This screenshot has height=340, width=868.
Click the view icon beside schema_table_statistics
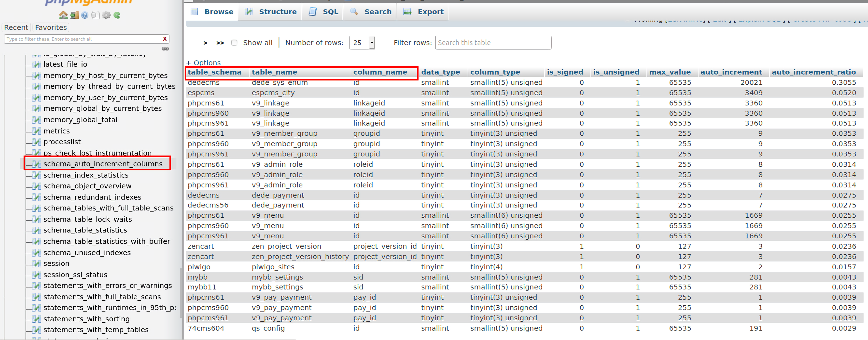[x=36, y=230]
